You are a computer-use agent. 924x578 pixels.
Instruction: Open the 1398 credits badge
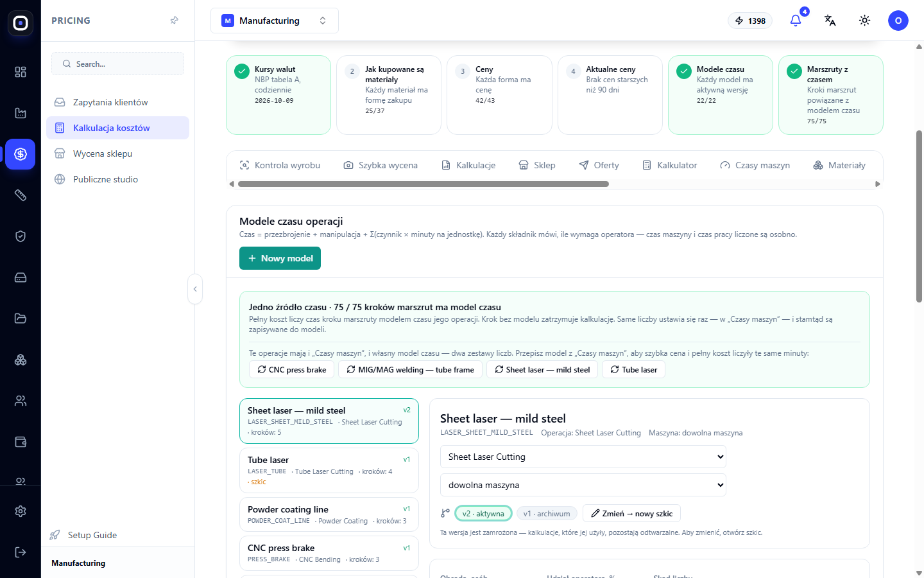(750, 21)
